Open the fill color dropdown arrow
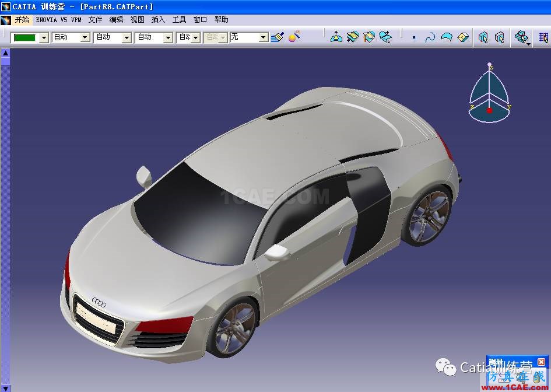Viewport: 551px width, 392px height. point(44,37)
